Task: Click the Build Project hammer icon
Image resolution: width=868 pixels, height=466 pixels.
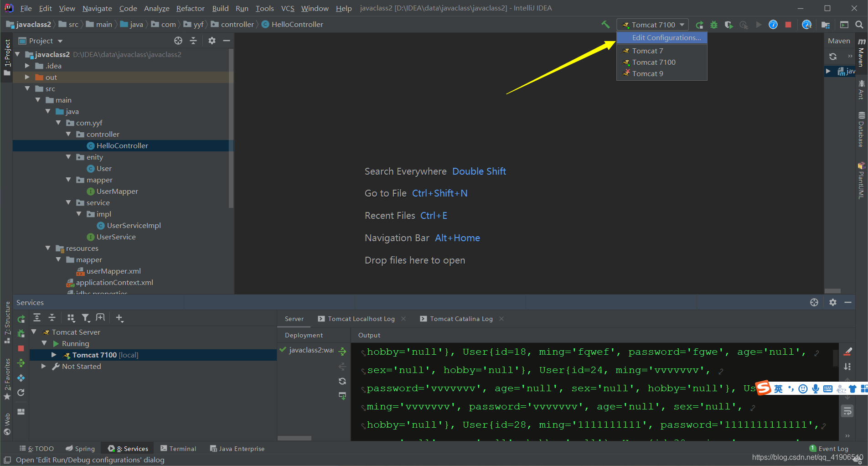Action: [x=605, y=25]
